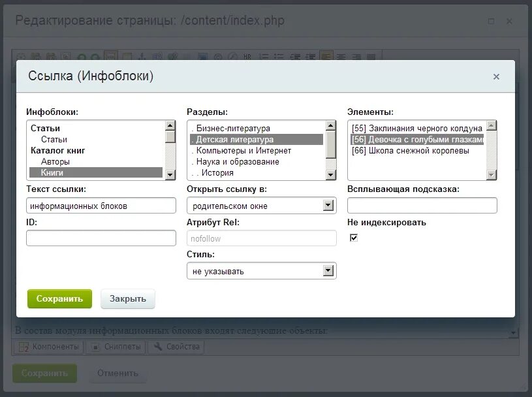532x397 pixels.
Task: Click the 'Закрыть' button
Action: click(x=127, y=298)
